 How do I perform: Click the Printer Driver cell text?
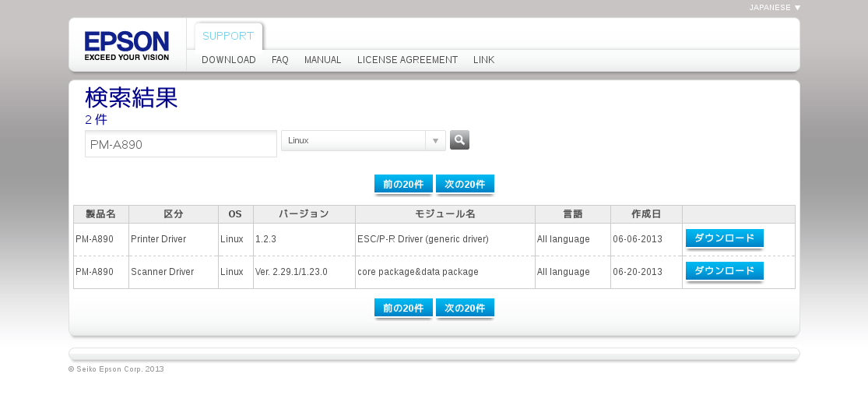click(158, 239)
